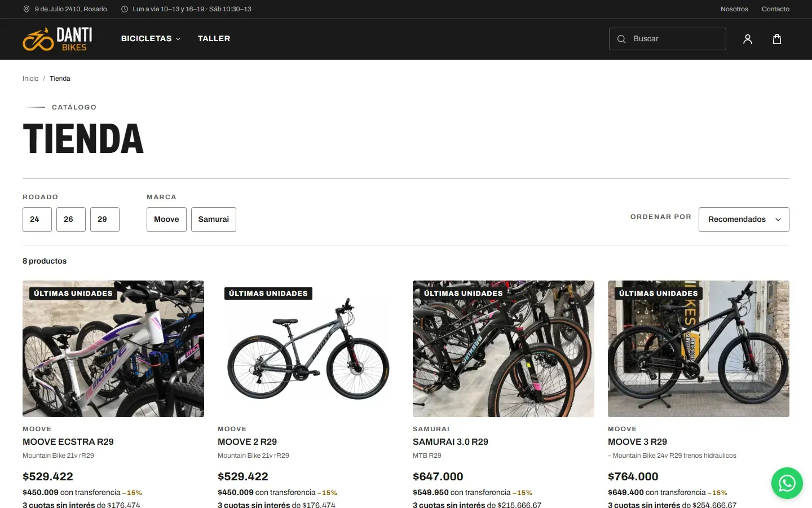
Task: Toggle the Moove brand filter
Action: coord(166,220)
